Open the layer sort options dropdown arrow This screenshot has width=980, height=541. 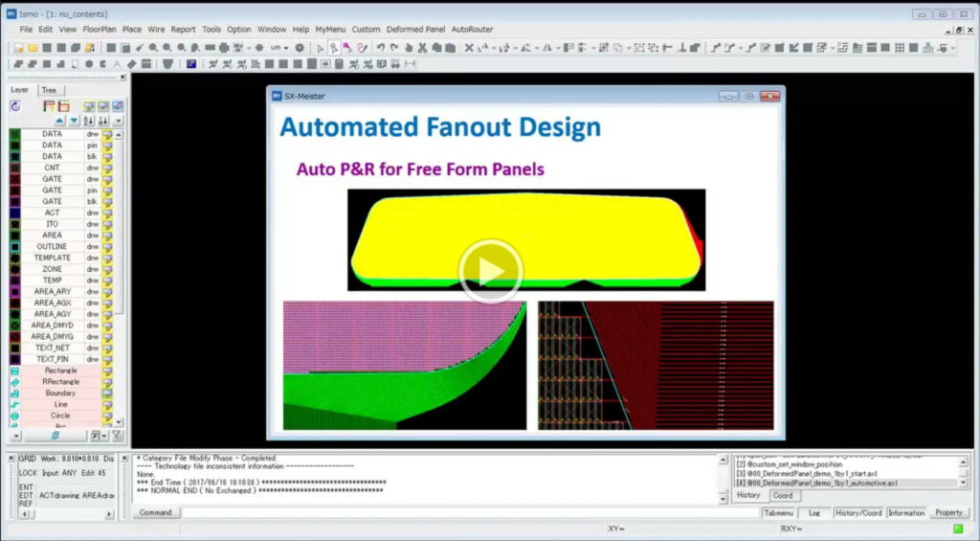[118, 120]
